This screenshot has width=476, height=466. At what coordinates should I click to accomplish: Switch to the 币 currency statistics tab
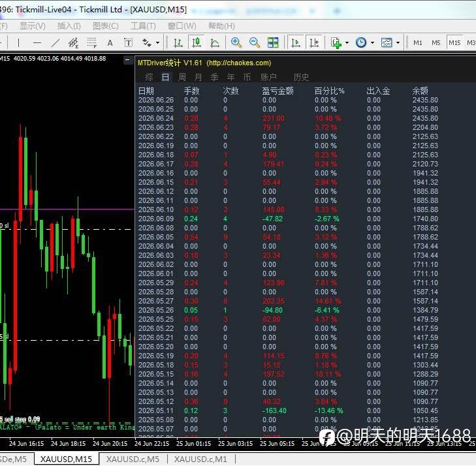(x=247, y=77)
